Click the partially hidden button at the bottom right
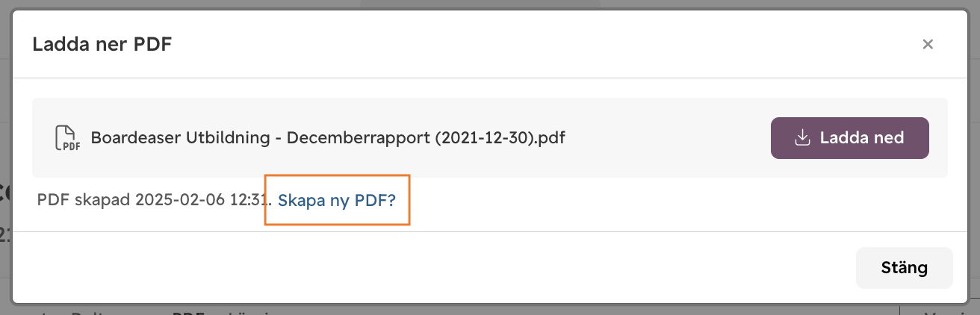This screenshot has height=315, width=980. (940, 310)
